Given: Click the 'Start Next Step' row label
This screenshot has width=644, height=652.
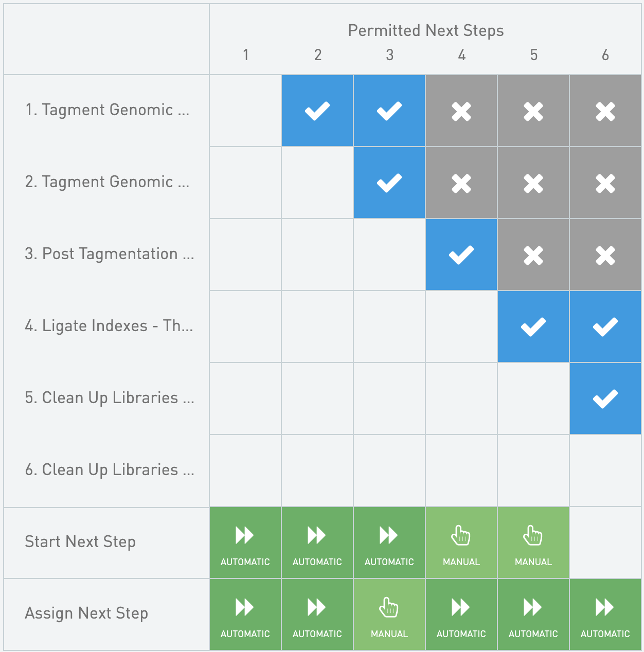Looking at the screenshot, I should (80, 542).
